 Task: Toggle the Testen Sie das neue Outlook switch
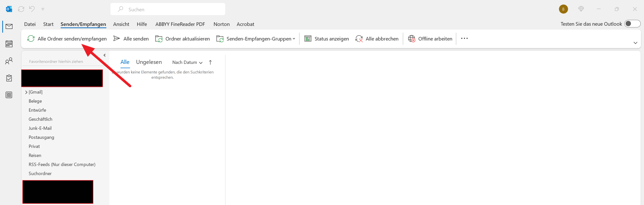[x=632, y=24]
